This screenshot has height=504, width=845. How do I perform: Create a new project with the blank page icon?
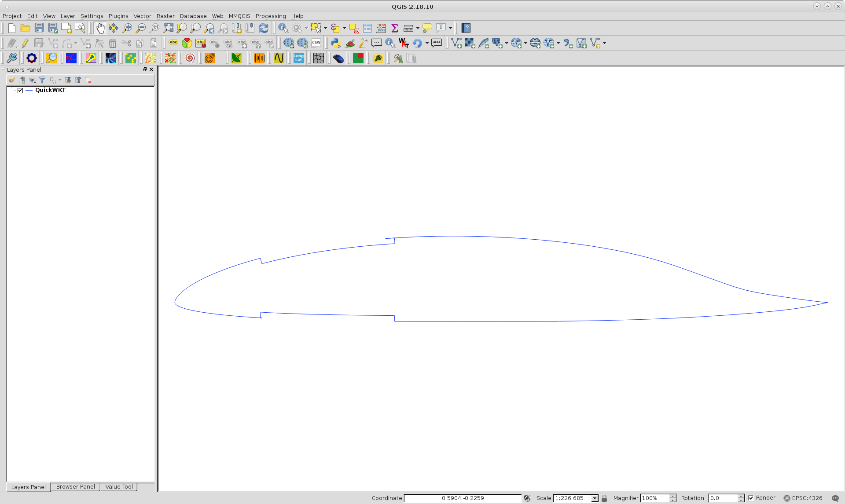tap(12, 28)
